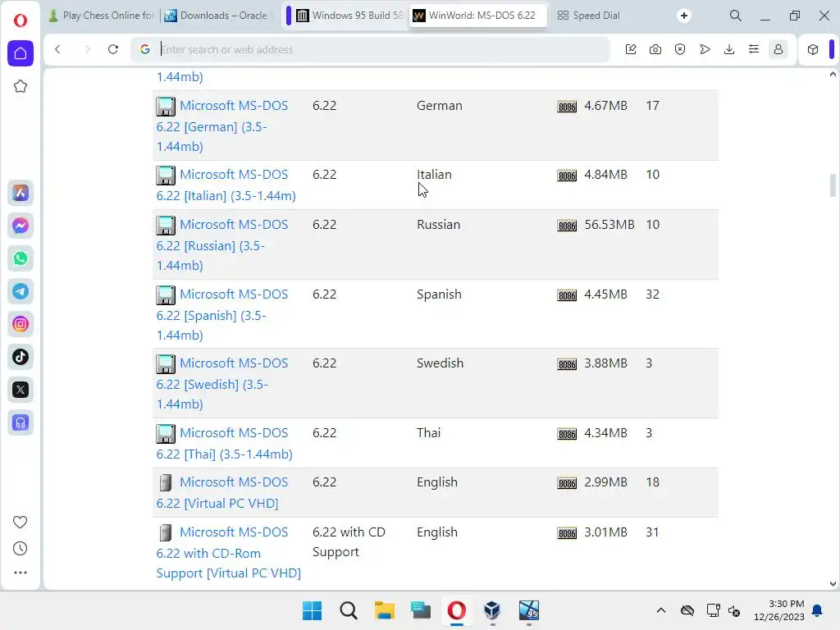Select the 56.53MB size cell
840x630 pixels.
(x=609, y=225)
